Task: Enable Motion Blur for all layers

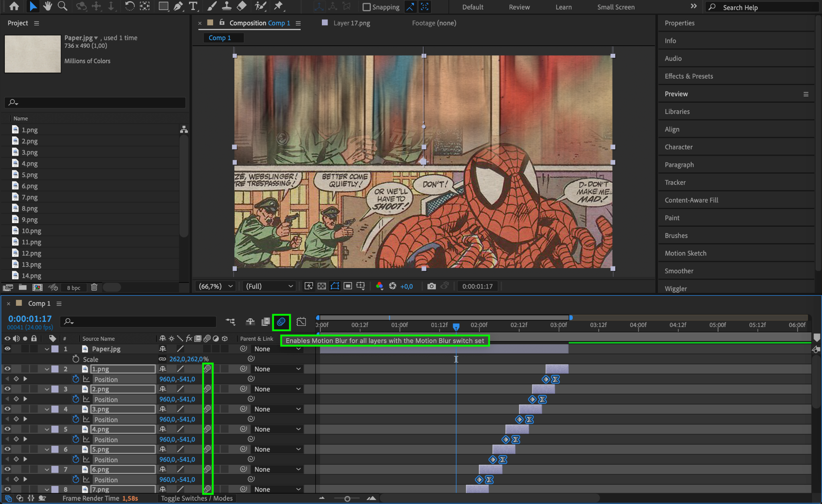Action: click(281, 322)
